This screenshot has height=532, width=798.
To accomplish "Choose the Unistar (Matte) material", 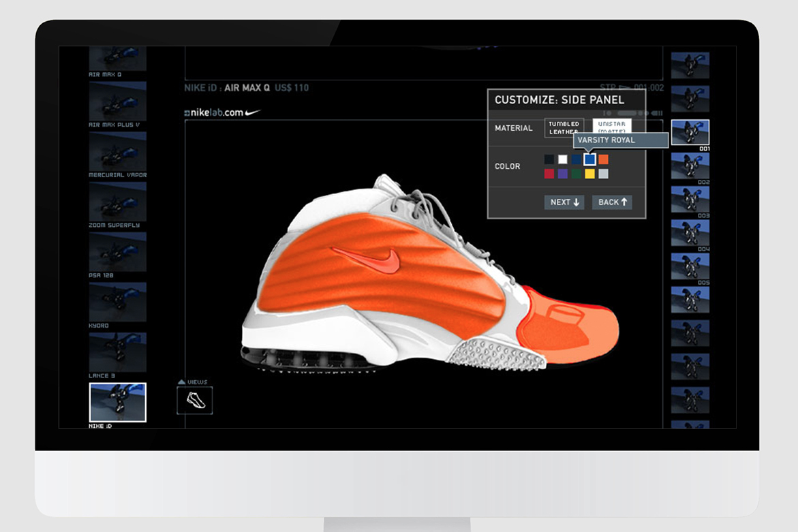I will coord(612,125).
